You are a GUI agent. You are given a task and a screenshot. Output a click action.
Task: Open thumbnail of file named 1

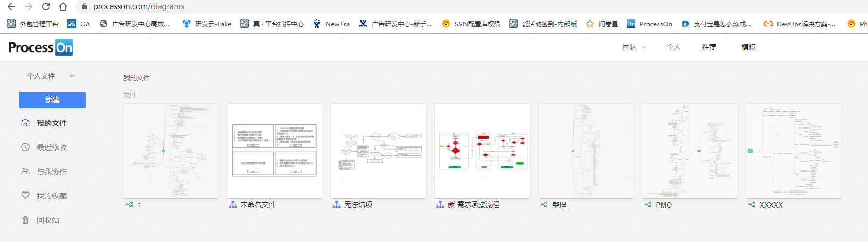(171, 151)
